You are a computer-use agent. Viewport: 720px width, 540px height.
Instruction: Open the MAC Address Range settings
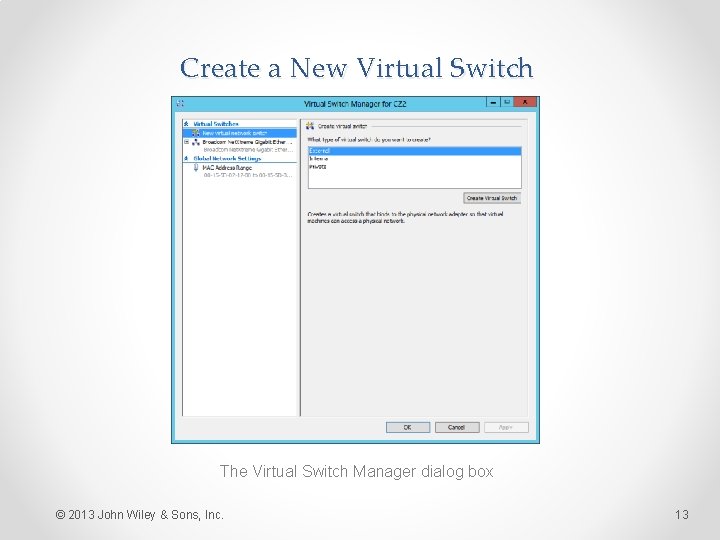pos(227,168)
